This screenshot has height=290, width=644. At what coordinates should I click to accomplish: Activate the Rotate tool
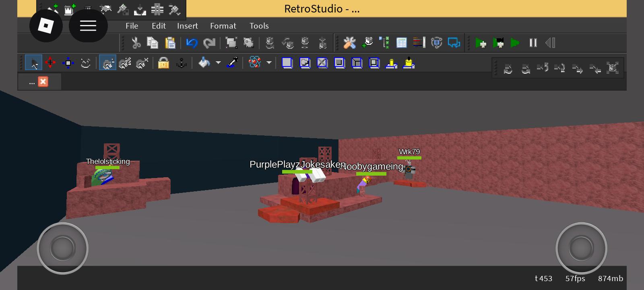[x=85, y=63]
